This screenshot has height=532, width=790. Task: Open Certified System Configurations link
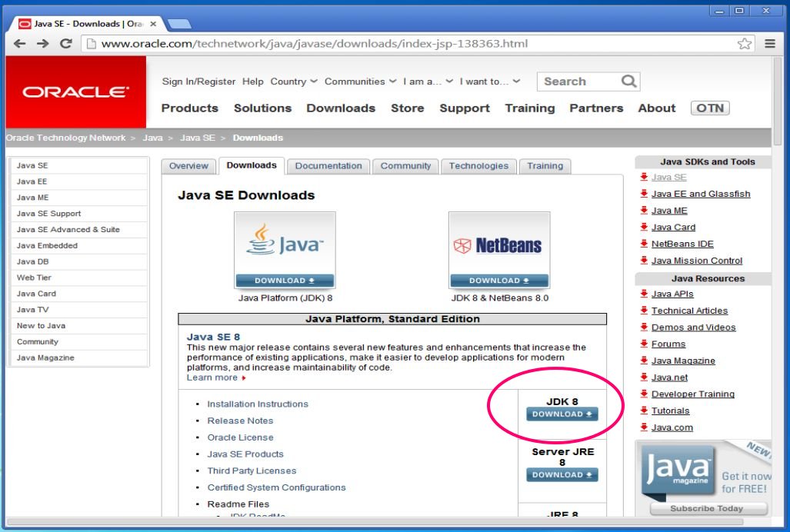click(276, 487)
